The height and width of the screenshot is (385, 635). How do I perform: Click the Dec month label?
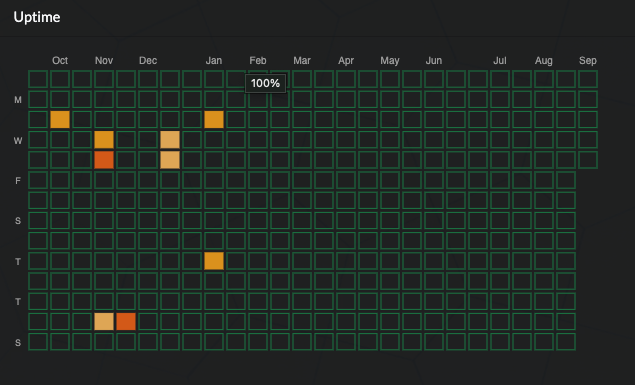148,61
